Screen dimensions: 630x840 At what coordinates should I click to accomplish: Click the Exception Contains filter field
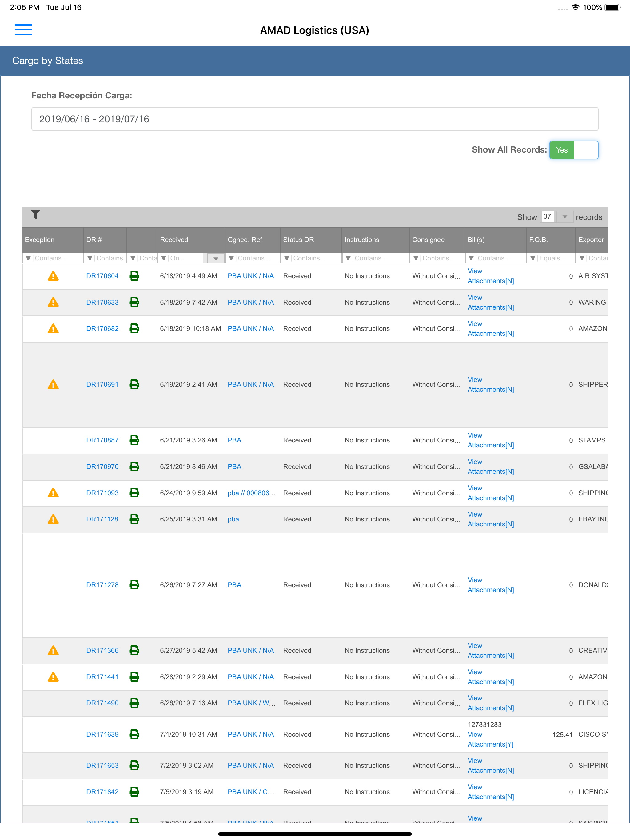coord(53,258)
